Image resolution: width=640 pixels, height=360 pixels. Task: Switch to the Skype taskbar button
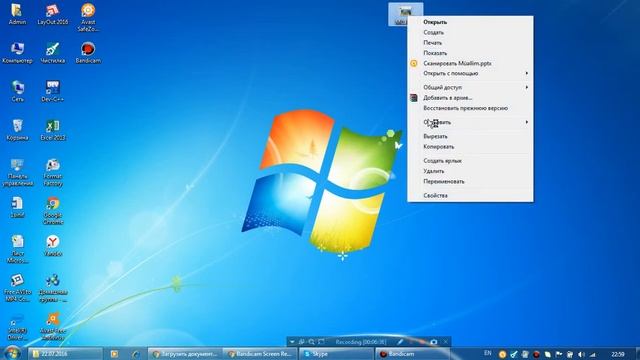click(336, 354)
